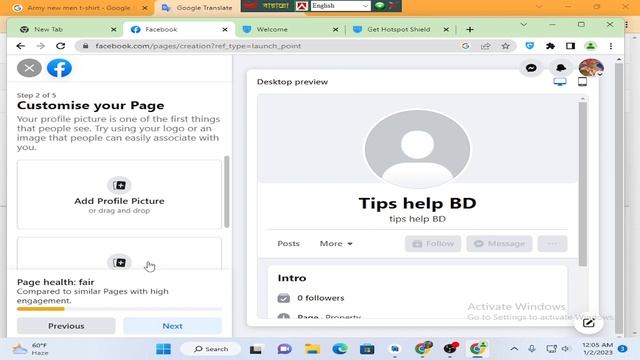Click the browser back arrow

click(20, 46)
